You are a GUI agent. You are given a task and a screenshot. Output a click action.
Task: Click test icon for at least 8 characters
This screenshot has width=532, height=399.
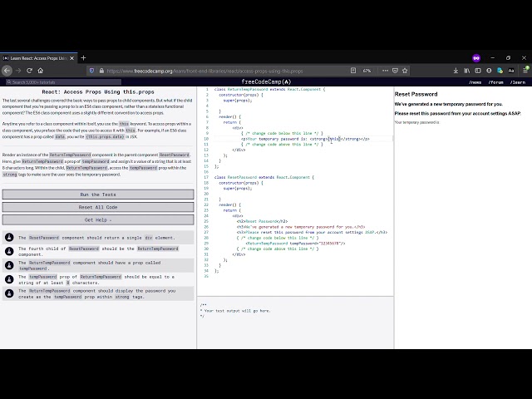click(9, 279)
